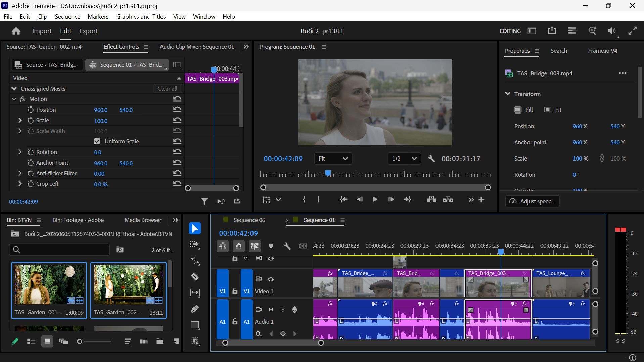Expand the Scale property
Screen dimensions: 644x362
coord(20,120)
